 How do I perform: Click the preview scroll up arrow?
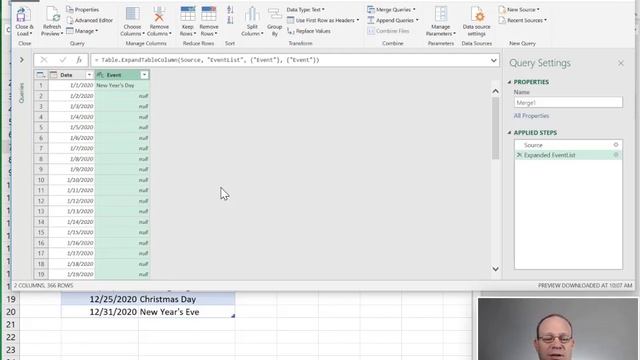tap(495, 91)
